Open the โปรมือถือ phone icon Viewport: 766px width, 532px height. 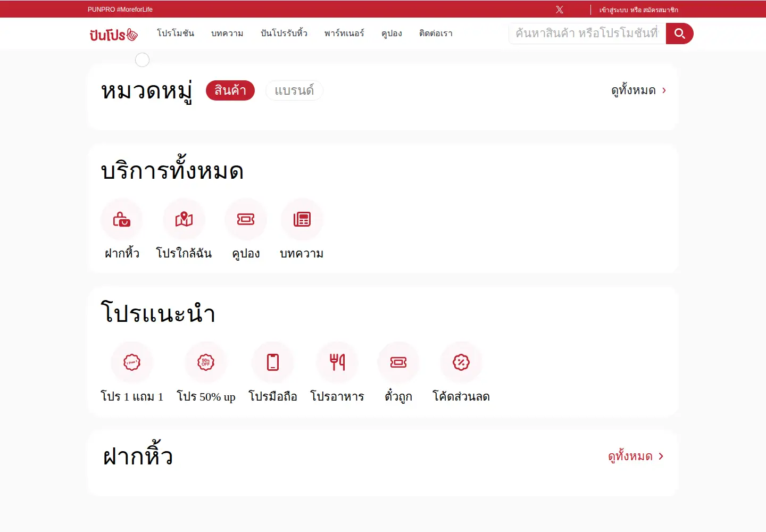273,362
